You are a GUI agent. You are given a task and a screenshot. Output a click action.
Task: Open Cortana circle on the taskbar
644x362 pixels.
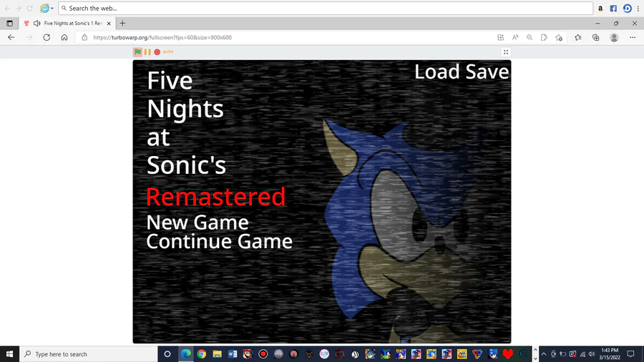(x=167, y=354)
